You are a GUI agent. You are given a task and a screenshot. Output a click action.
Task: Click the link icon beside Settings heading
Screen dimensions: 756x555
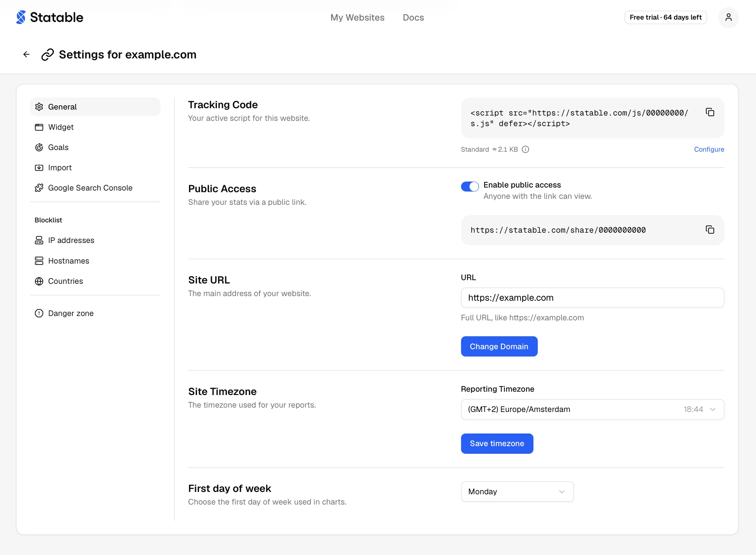[x=47, y=54]
